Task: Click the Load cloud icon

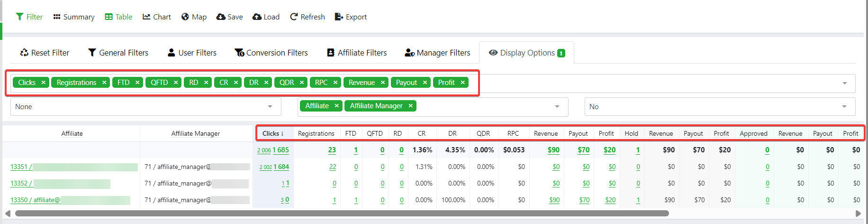Action: tap(257, 17)
